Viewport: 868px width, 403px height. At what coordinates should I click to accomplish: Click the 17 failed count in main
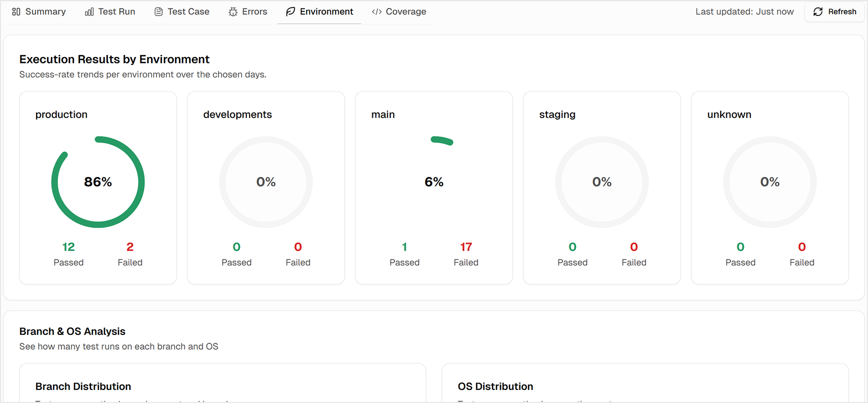466,247
